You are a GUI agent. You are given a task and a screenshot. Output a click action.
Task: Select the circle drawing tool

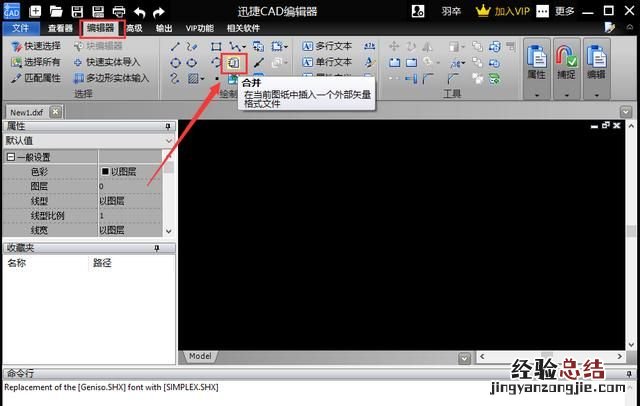click(x=176, y=63)
